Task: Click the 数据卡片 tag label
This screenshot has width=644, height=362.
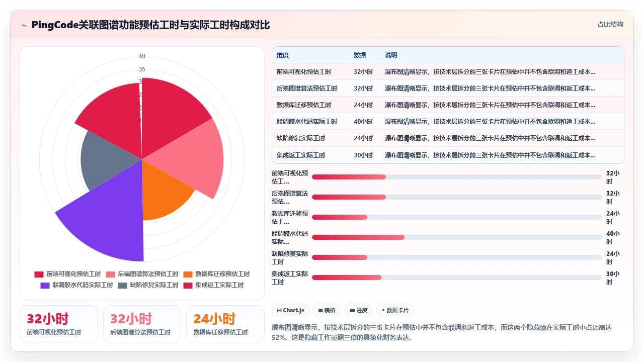Action: pyautogui.click(x=397, y=311)
